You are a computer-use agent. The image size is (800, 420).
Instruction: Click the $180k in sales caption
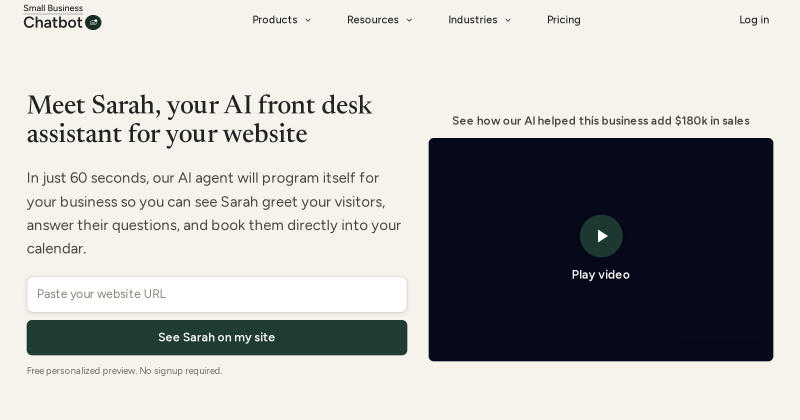pos(601,121)
